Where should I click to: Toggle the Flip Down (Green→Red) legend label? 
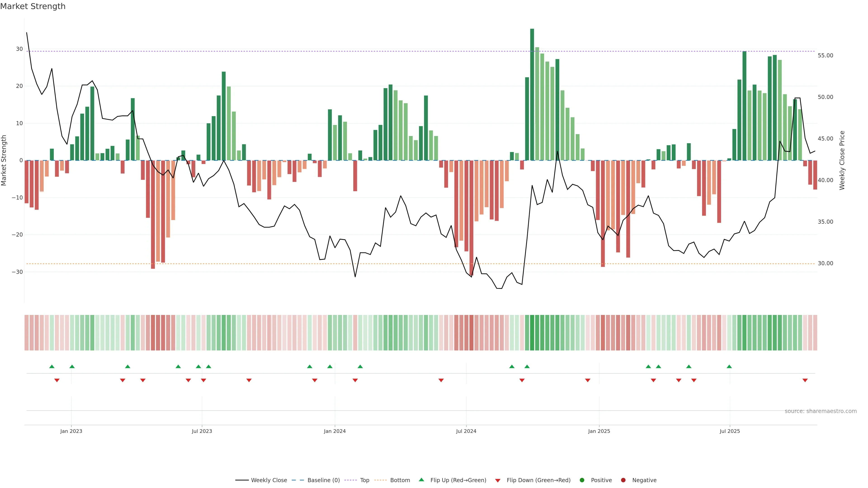tap(538, 480)
